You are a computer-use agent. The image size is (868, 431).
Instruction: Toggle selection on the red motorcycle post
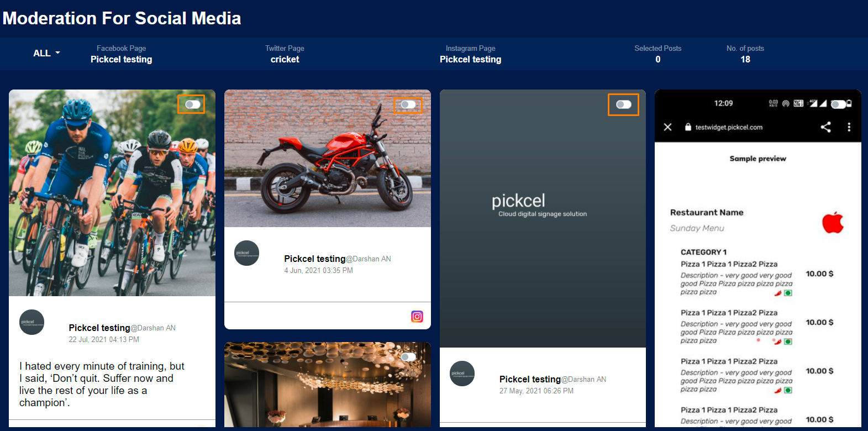coord(408,104)
